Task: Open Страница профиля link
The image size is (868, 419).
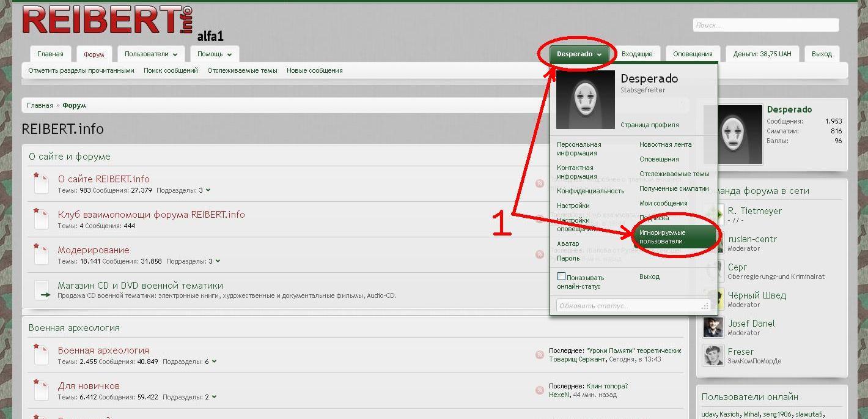Action: click(x=649, y=125)
